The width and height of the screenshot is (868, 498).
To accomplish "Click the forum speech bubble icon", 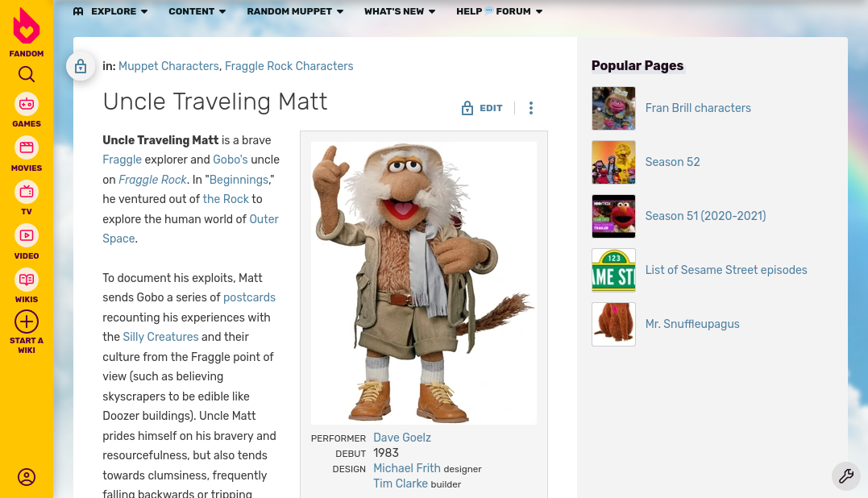I will [x=488, y=10].
